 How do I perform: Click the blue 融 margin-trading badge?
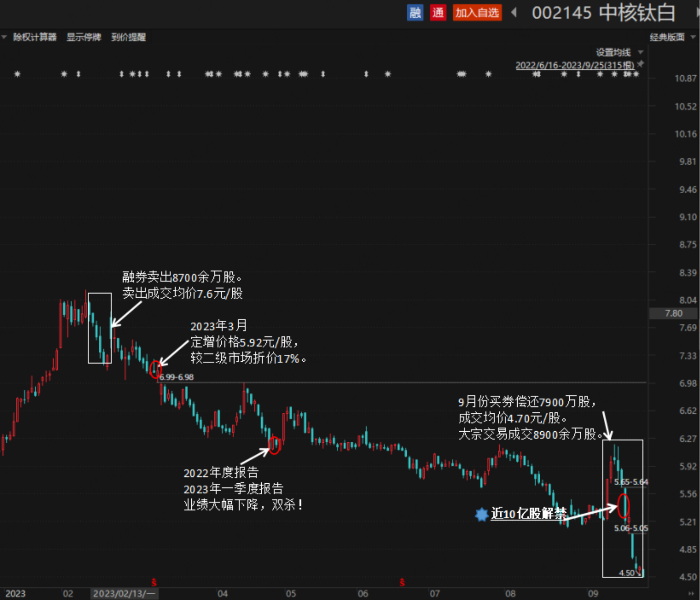415,13
